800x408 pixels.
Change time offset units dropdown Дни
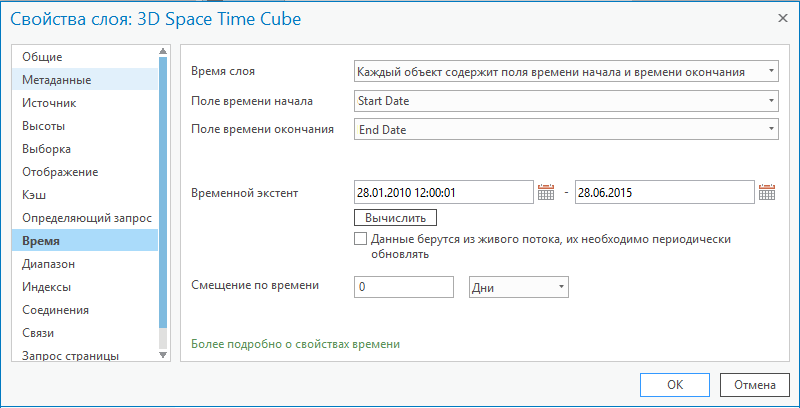(518, 287)
